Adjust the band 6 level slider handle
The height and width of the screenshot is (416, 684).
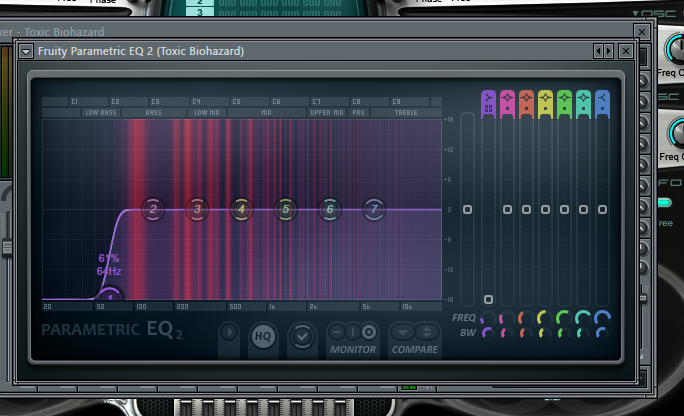(583, 210)
